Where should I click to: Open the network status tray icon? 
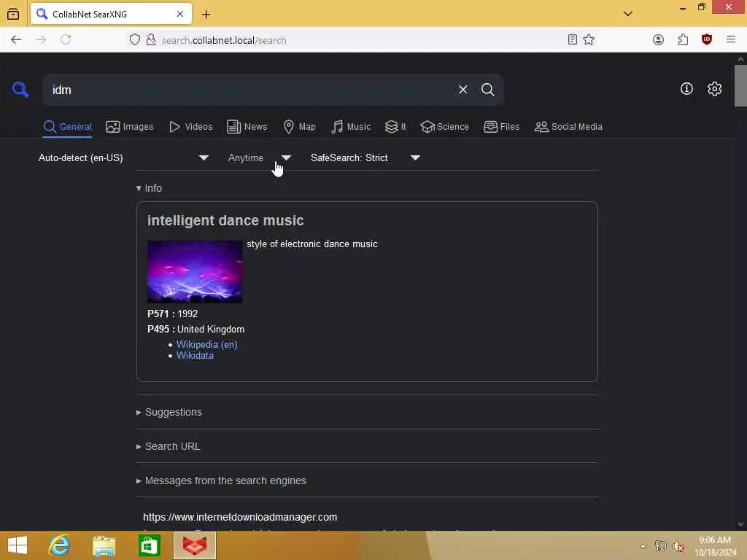(x=660, y=545)
